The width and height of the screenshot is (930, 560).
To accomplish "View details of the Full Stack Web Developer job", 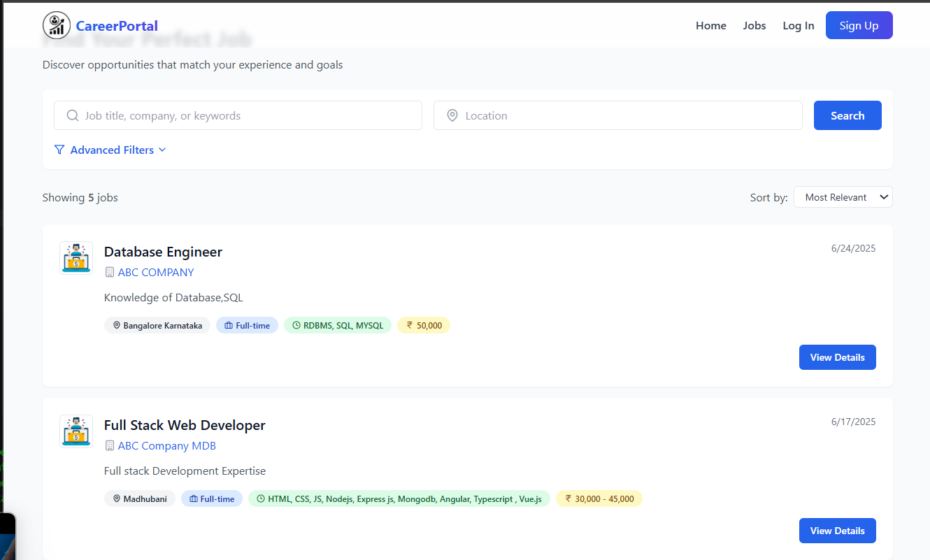I will coord(837,531).
